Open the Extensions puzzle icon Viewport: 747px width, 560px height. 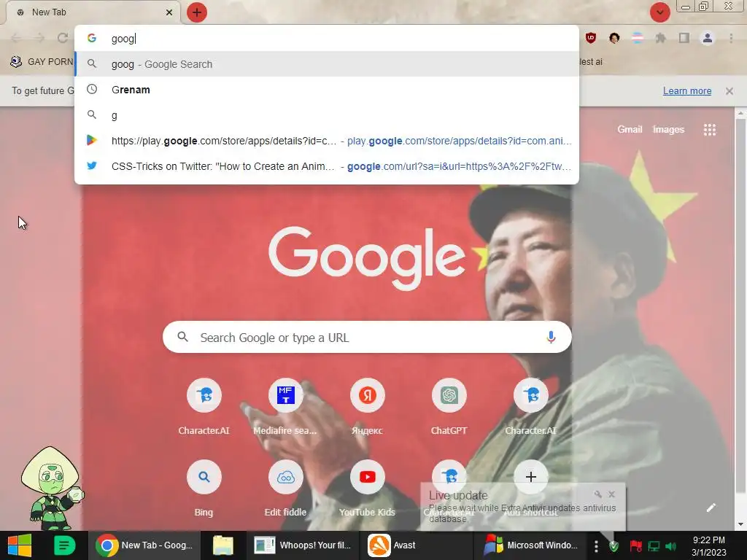pos(661,38)
